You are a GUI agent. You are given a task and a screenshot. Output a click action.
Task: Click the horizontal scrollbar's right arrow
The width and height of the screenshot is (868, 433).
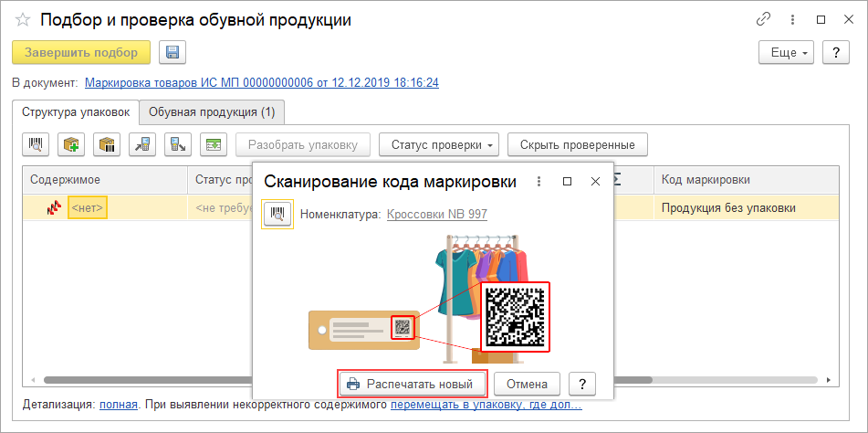click(x=829, y=380)
